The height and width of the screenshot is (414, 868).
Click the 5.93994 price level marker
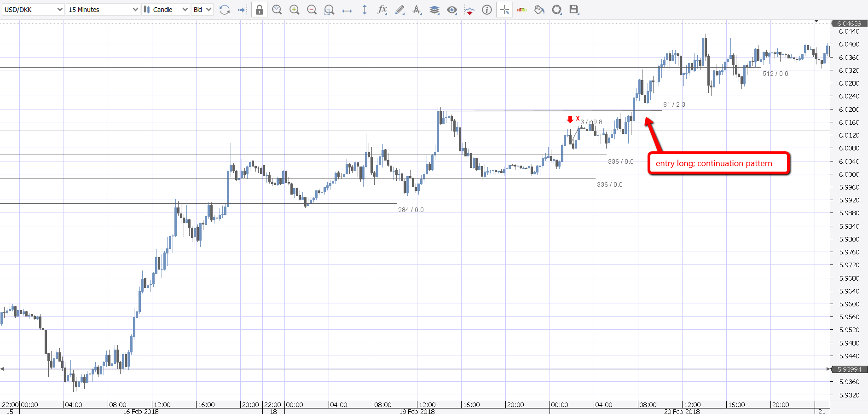[849, 369]
